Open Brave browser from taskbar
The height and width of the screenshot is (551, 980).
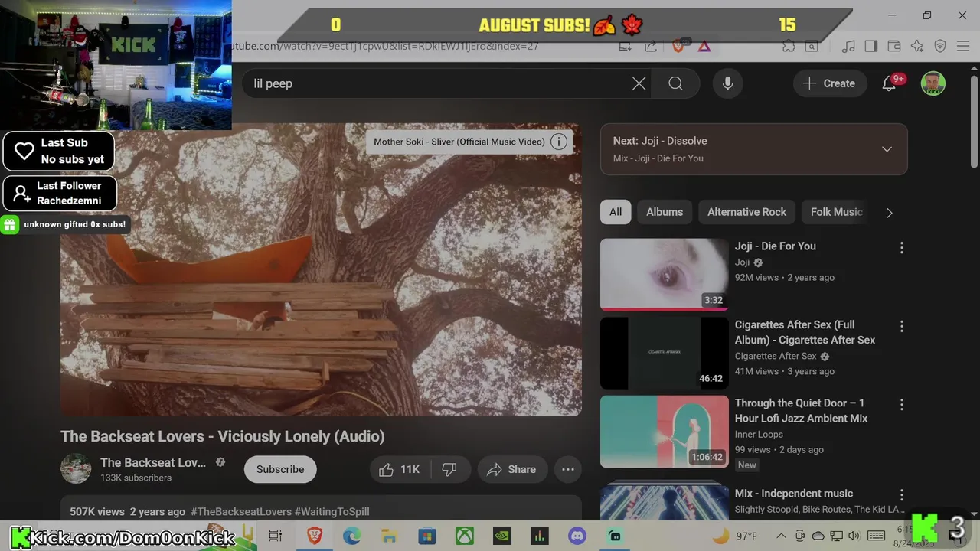pyautogui.click(x=314, y=536)
